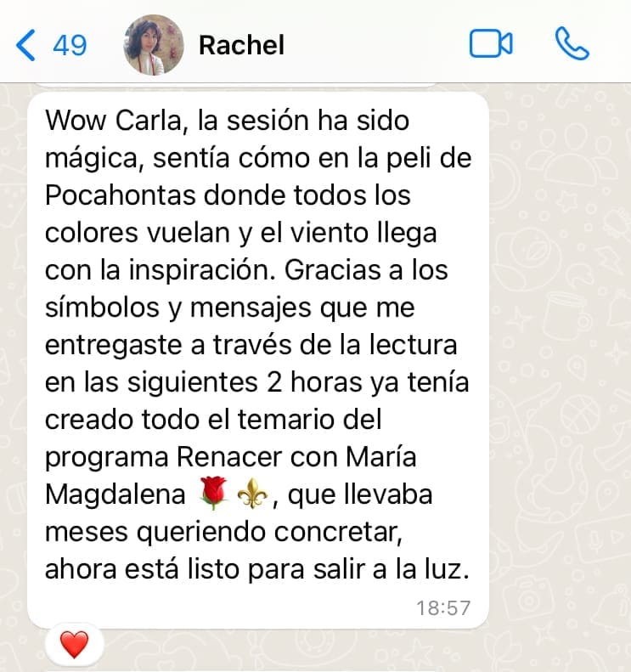Tap the chat wallpaper beside the bubble
Image resolution: width=631 pixels, height=672 pixels.
pos(557,343)
